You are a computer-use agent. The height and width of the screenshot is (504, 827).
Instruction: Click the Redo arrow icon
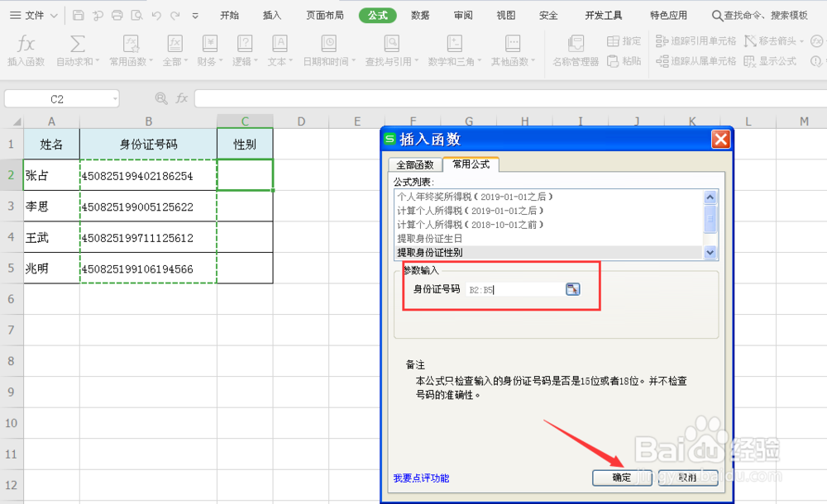pyautogui.click(x=175, y=16)
